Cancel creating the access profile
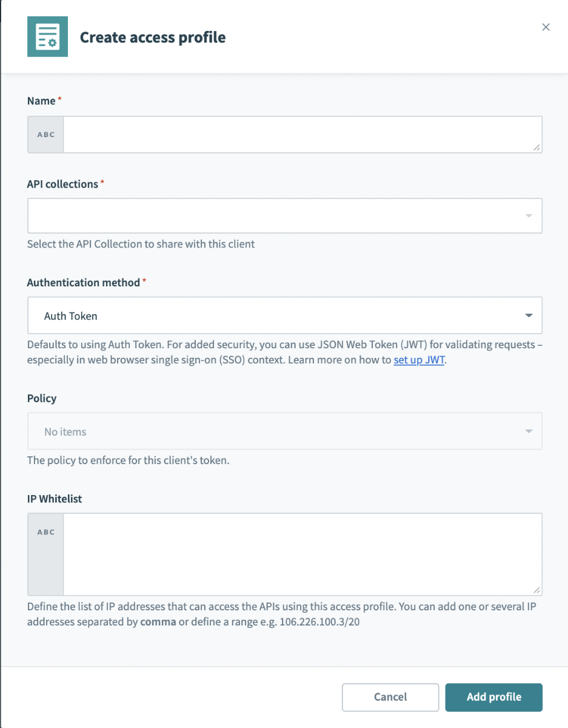568x728 pixels. (x=390, y=697)
